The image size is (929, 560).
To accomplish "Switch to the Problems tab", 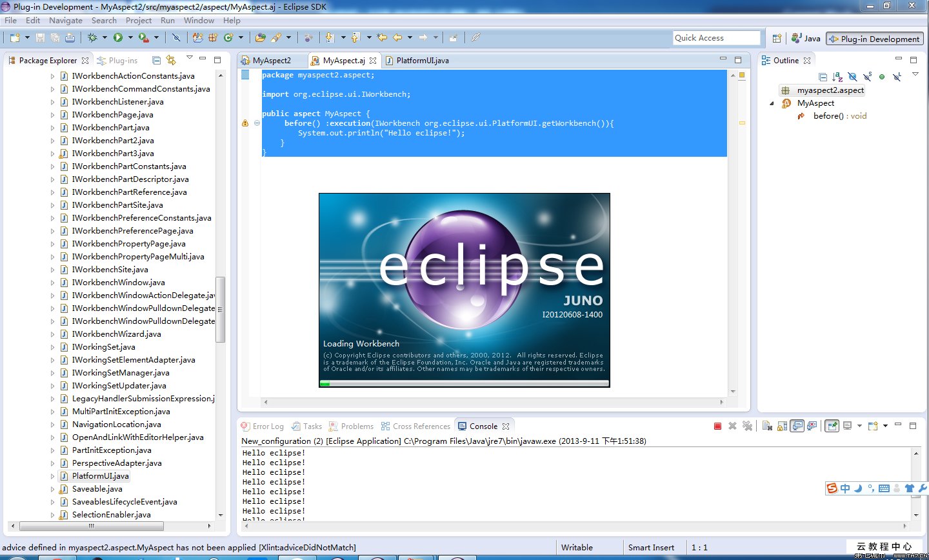I will pyautogui.click(x=352, y=426).
